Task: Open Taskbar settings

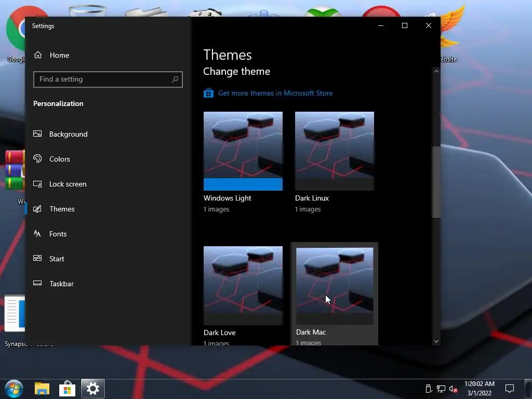Action: pyautogui.click(x=61, y=284)
